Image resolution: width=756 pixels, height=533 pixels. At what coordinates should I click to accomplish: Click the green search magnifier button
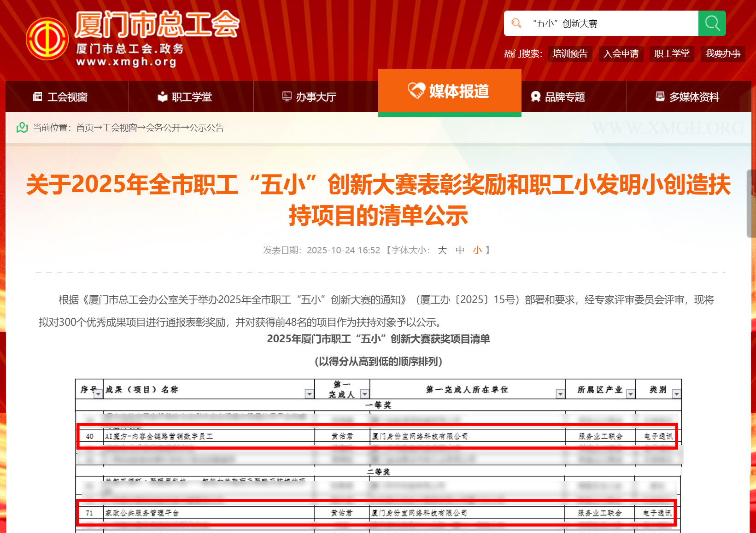[x=712, y=23]
